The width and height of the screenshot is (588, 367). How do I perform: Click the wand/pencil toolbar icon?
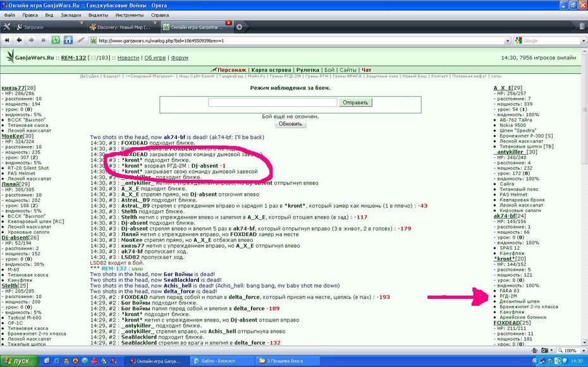pos(81,40)
